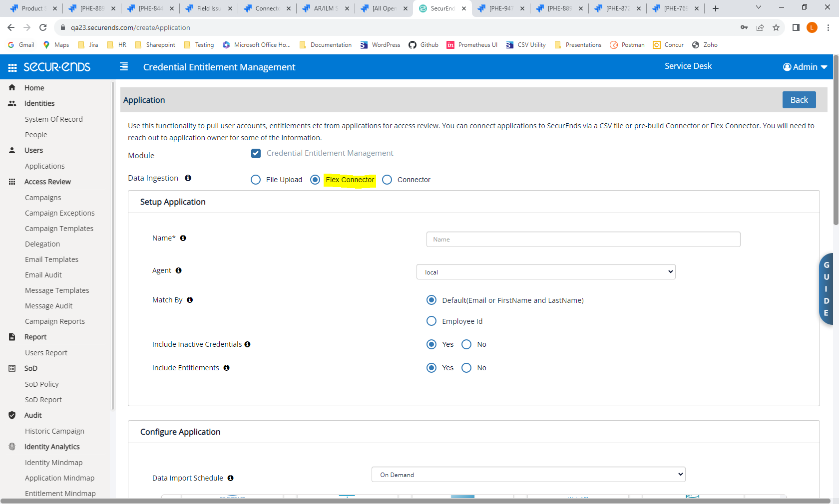The width and height of the screenshot is (839, 504).
Task: Click the hamburger menu beside the page title
Action: [123, 66]
